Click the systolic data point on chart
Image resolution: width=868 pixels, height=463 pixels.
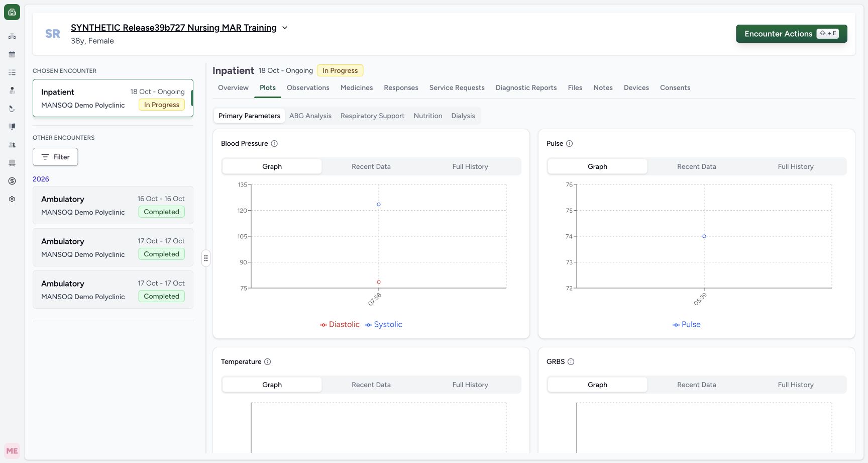379,205
